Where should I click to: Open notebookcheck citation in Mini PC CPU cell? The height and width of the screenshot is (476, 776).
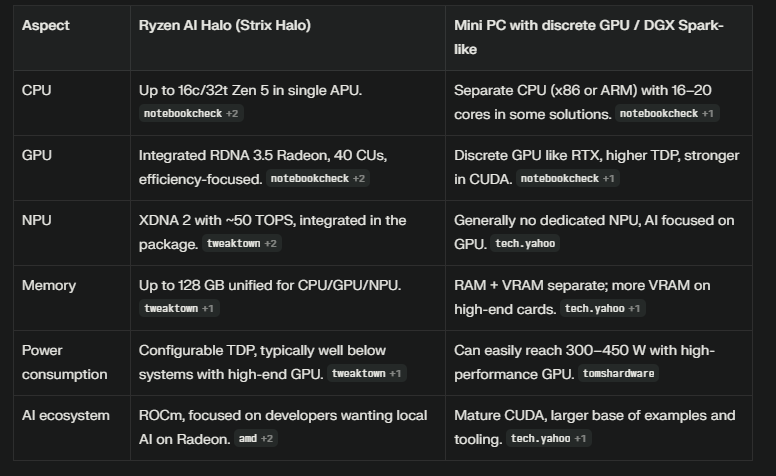tap(667, 114)
